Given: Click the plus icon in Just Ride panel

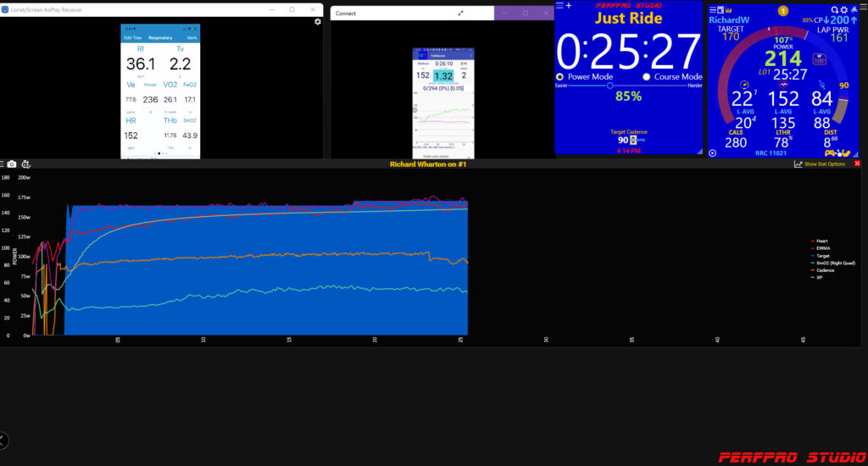Looking at the screenshot, I should 569,6.
